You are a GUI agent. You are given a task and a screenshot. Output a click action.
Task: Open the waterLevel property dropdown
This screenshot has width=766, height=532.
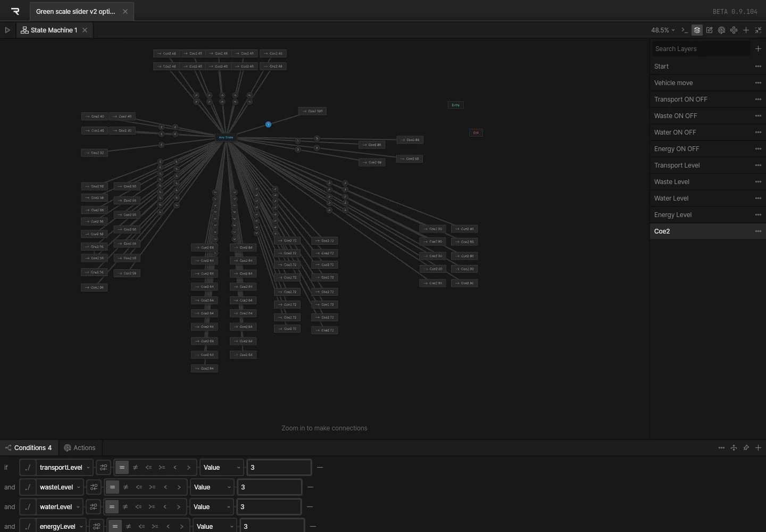coord(60,507)
